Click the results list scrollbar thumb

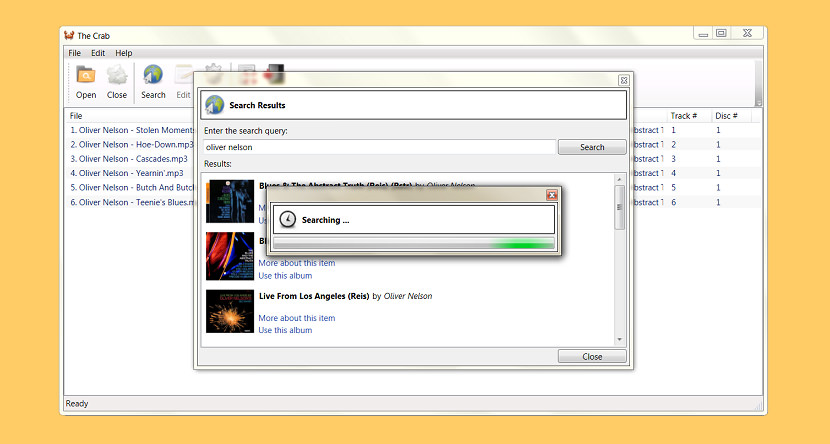(x=619, y=207)
